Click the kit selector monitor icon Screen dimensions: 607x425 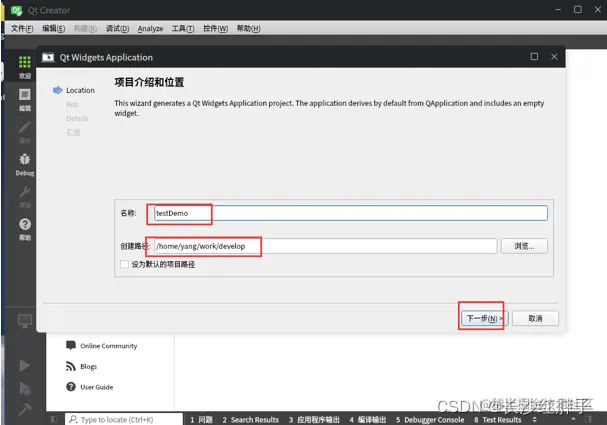25,321
